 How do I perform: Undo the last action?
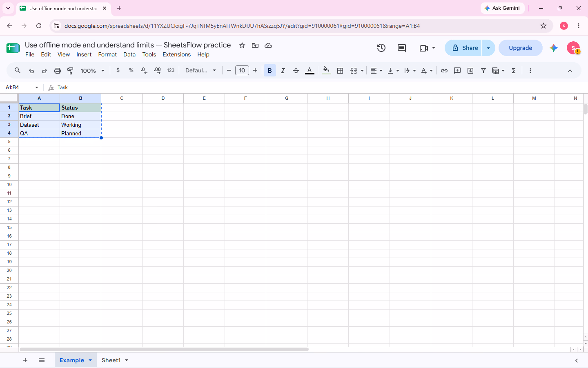tap(31, 71)
